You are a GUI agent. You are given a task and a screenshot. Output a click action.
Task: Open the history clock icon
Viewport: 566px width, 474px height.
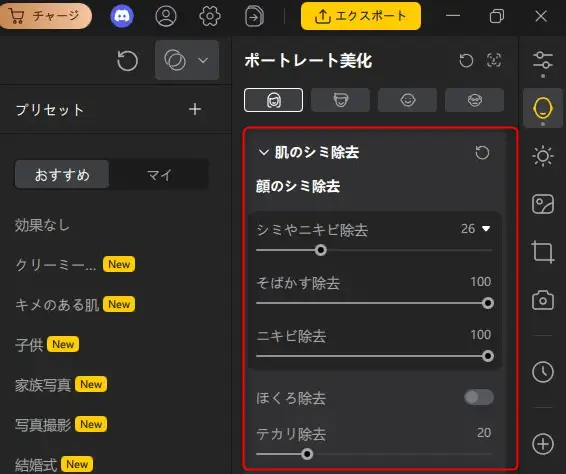pyautogui.click(x=543, y=371)
